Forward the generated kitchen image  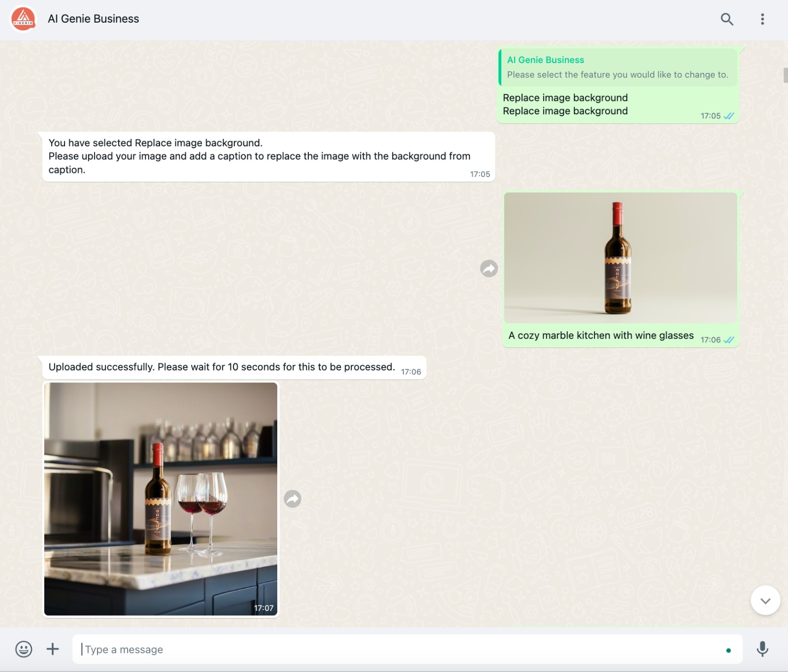(x=293, y=499)
